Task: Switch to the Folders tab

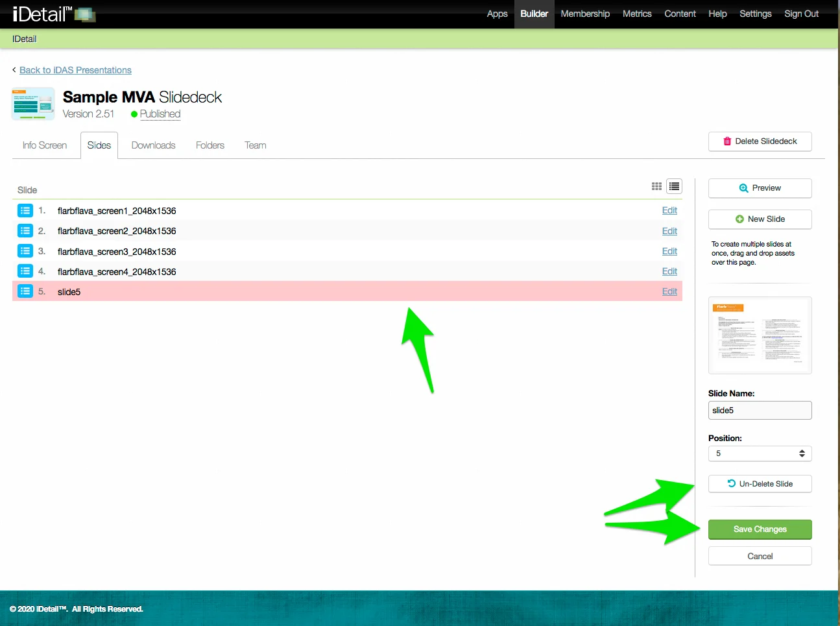Action: pos(210,145)
